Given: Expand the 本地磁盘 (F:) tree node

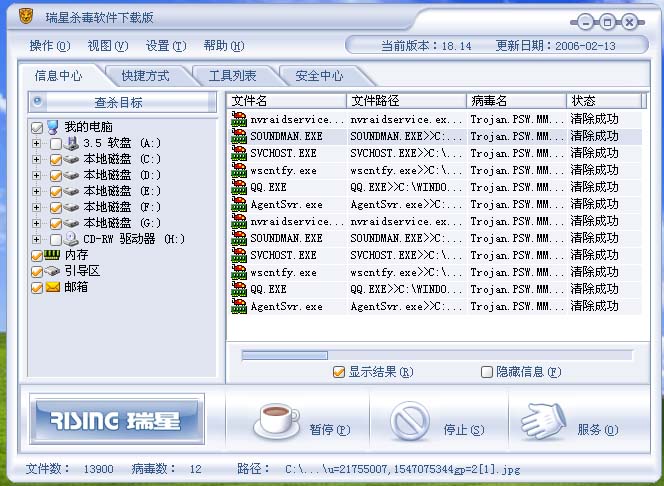Looking at the screenshot, I should tap(36, 207).
